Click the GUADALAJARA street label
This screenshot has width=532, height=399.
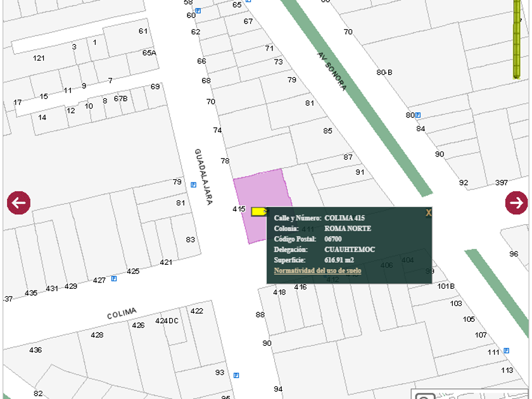202,176
